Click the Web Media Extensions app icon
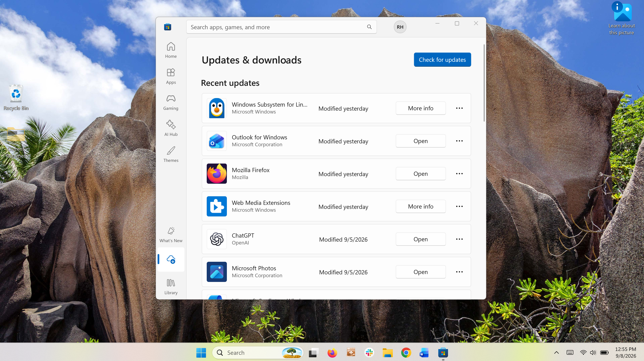The image size is (644, 361). pos(216,206)
